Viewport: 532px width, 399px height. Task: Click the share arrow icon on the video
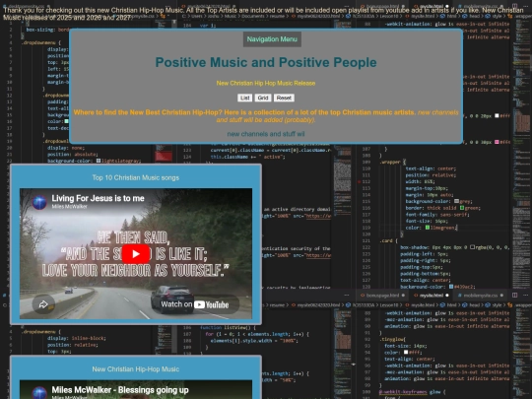43,304
